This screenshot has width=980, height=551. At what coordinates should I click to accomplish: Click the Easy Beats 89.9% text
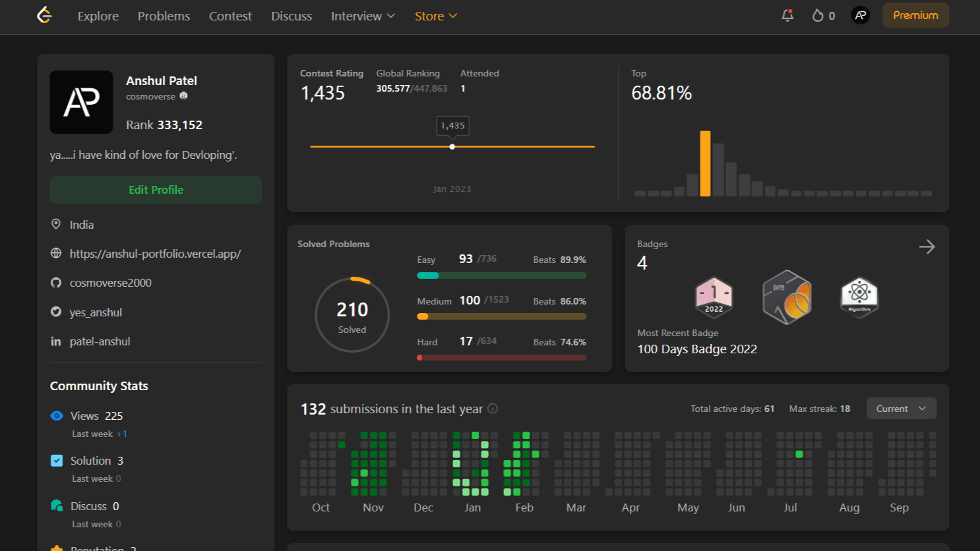click(559, 260)
